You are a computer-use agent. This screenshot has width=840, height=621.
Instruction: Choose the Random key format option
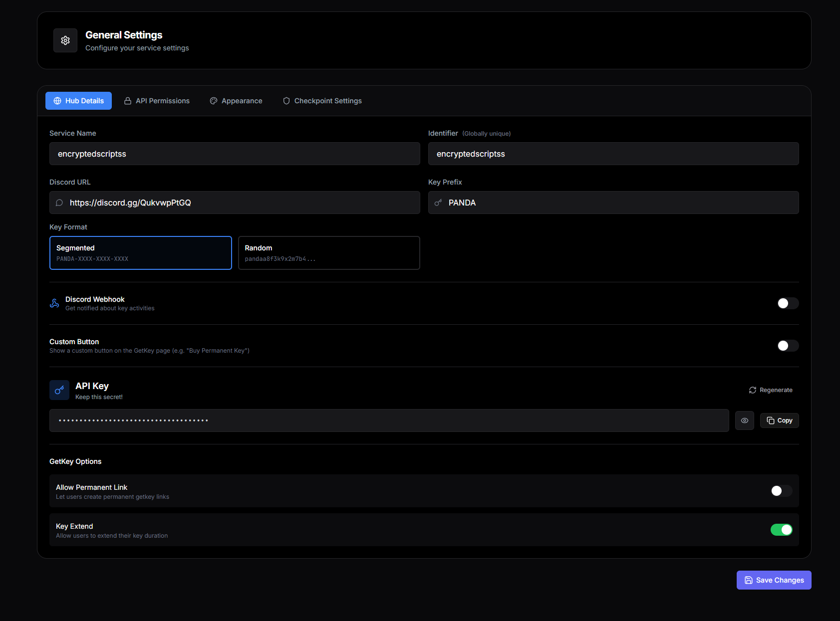coord(329,253)
